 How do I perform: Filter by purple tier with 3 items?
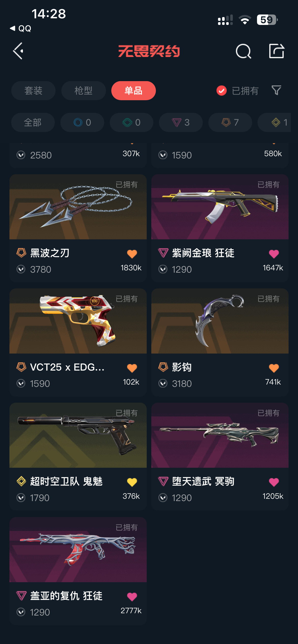coord(181,122)
